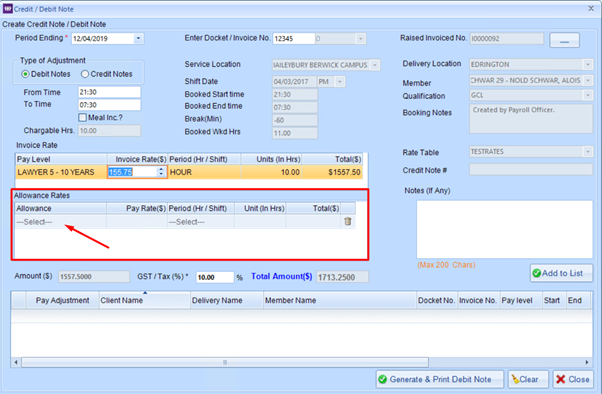Sort by the Client Name column header

145,300
